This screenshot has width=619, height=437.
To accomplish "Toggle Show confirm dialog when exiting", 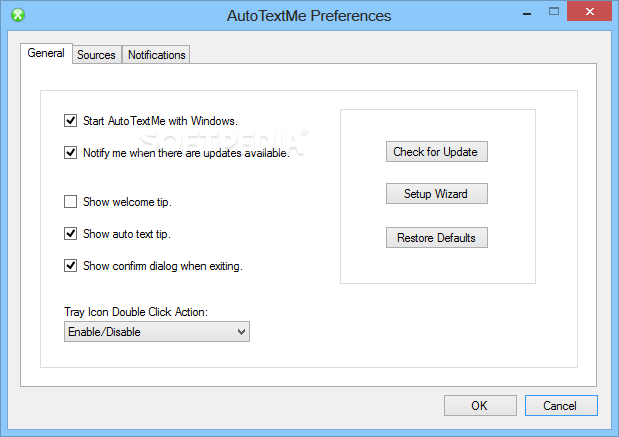I will point(70,265).
